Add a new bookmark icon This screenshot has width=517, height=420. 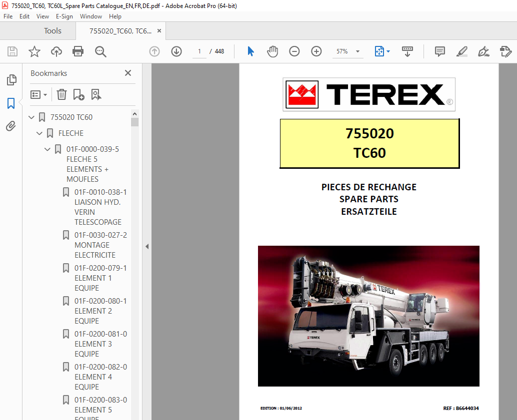79,95
